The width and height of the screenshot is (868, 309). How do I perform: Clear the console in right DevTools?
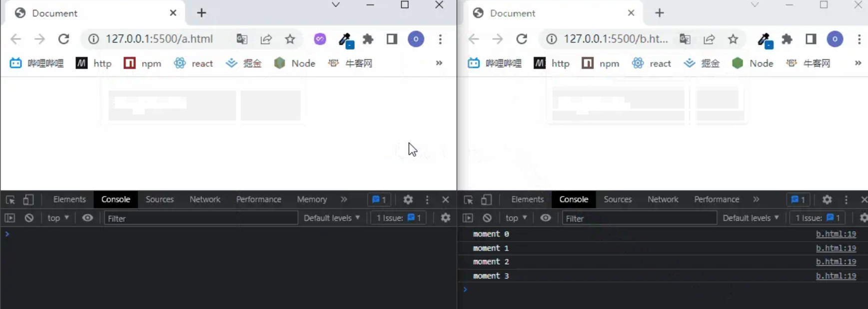click(487, 218)
